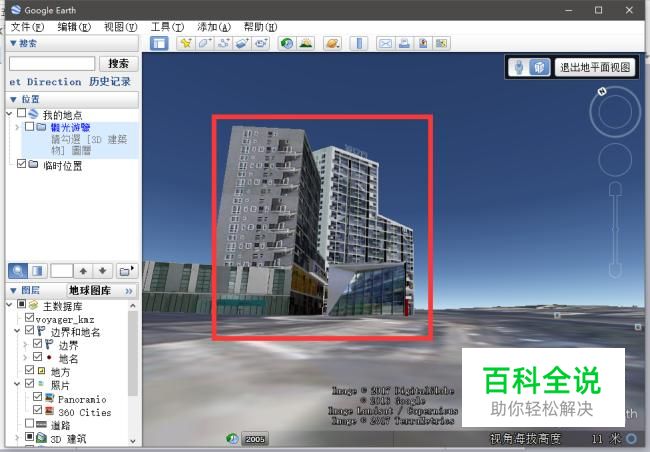Viewport: 650px width, 452px height.
Task: Click the add folder icon
Action: (x=126, y=271)
